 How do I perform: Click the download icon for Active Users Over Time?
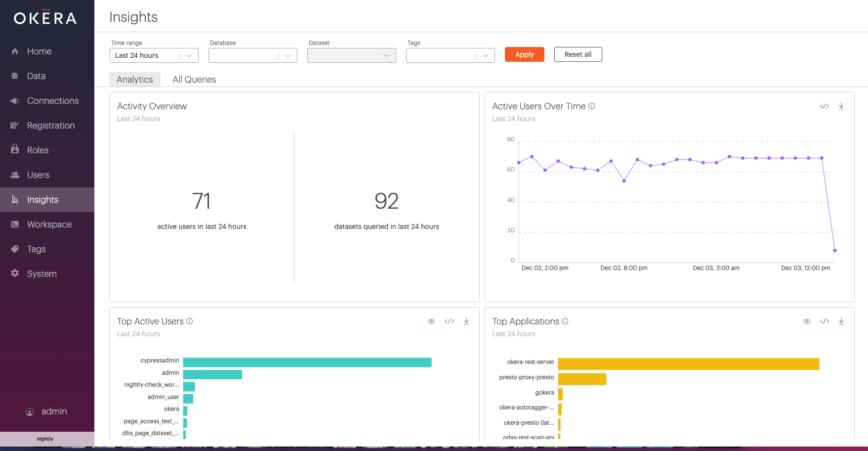pos(841,106)
